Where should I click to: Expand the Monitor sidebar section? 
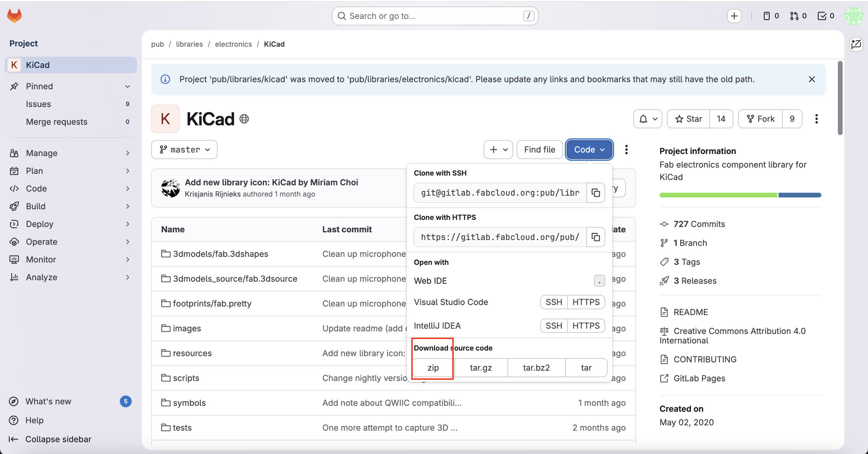(71, 259)
